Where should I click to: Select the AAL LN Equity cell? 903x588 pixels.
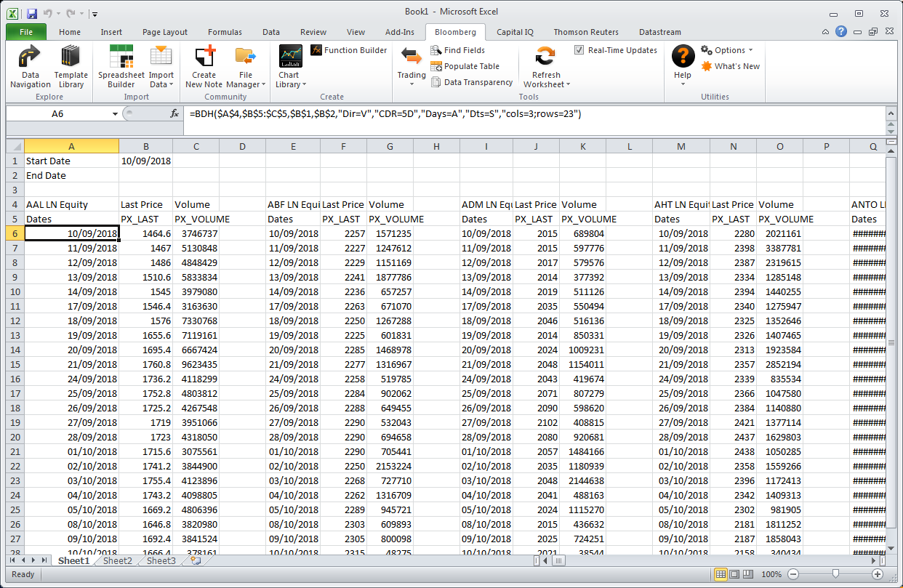72,204
